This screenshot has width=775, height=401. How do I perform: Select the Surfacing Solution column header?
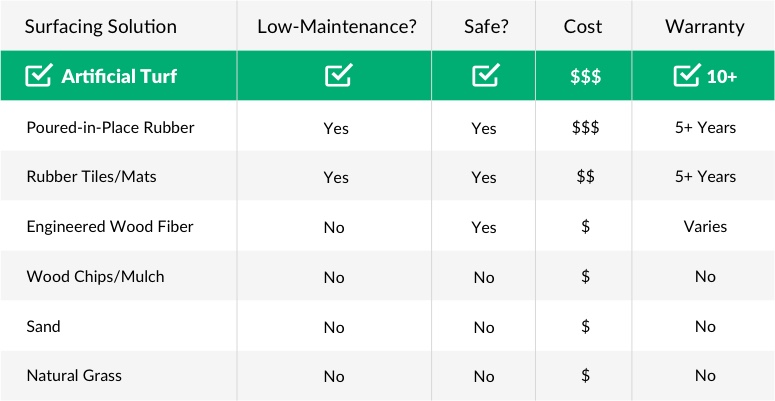click(x=101, y=26)
